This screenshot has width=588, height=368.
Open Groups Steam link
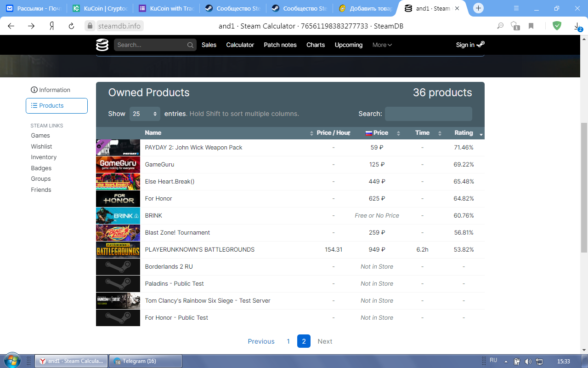41,179
